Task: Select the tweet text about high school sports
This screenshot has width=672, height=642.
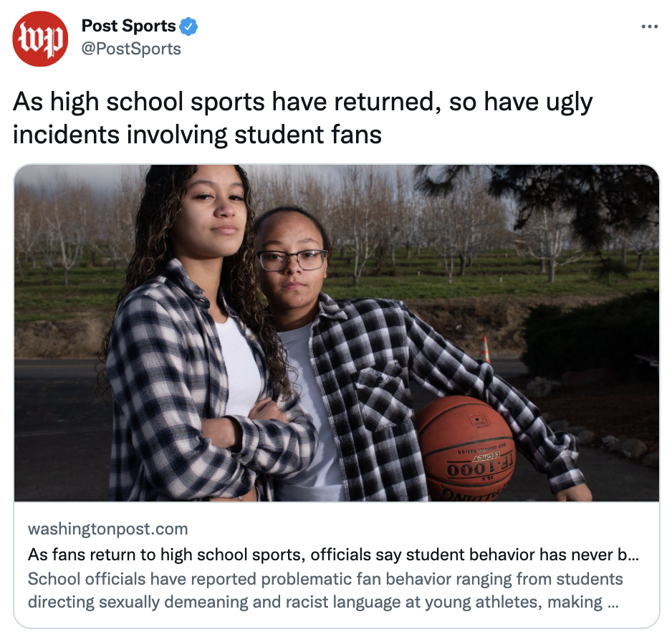Action: pyautogui.click(x=302, y=118)
